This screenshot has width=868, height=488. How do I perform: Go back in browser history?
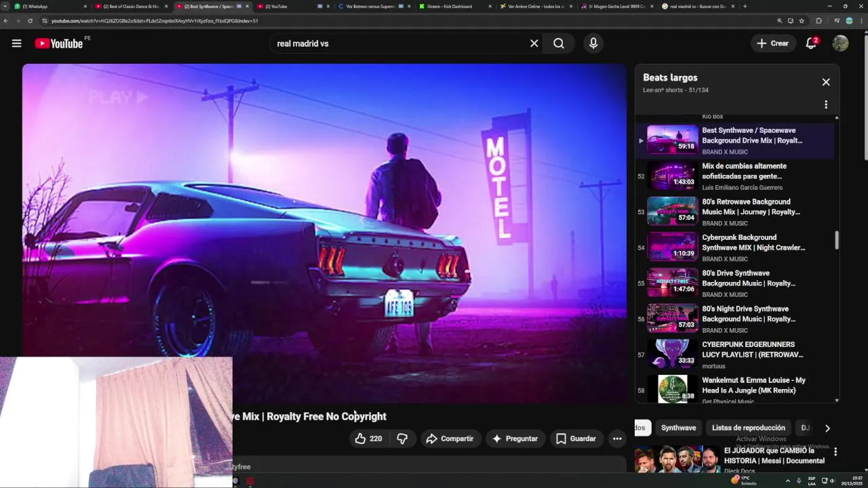(6, 21)
